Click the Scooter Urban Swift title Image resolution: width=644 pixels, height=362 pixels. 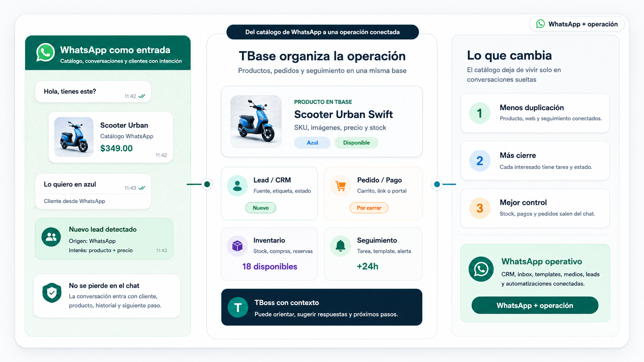[344, 114]
